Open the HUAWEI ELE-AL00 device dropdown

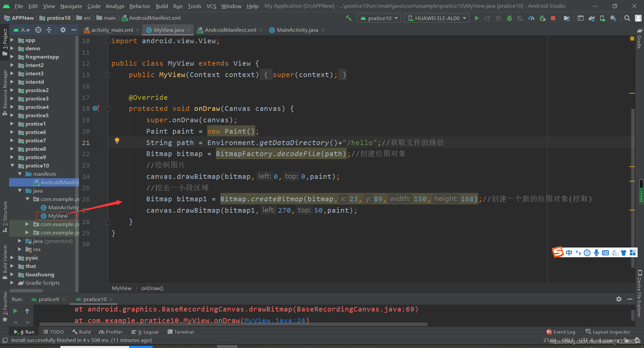(x=437, y=18)
